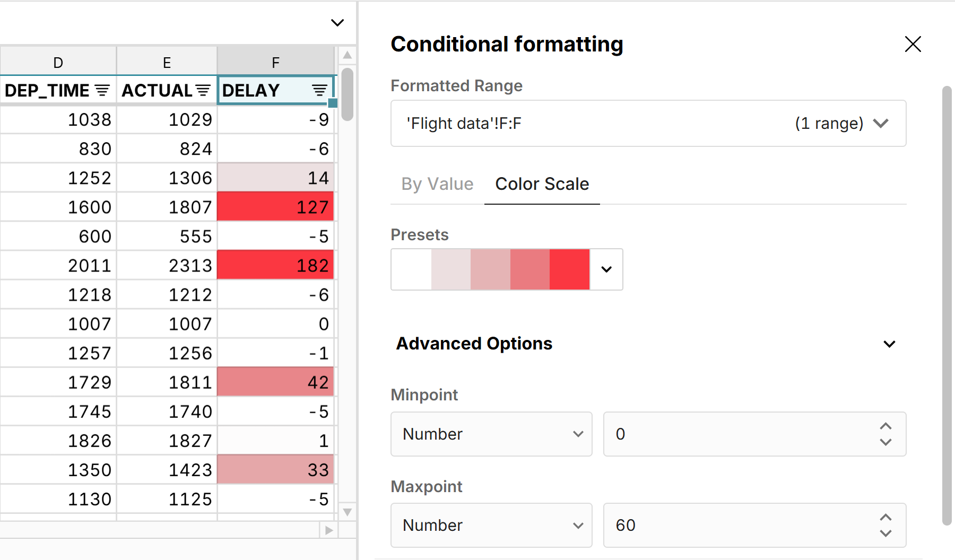The width and height of the screenshot is (955, 560).
Task: Select the Color Scale tab
Action: coord(542,184)
